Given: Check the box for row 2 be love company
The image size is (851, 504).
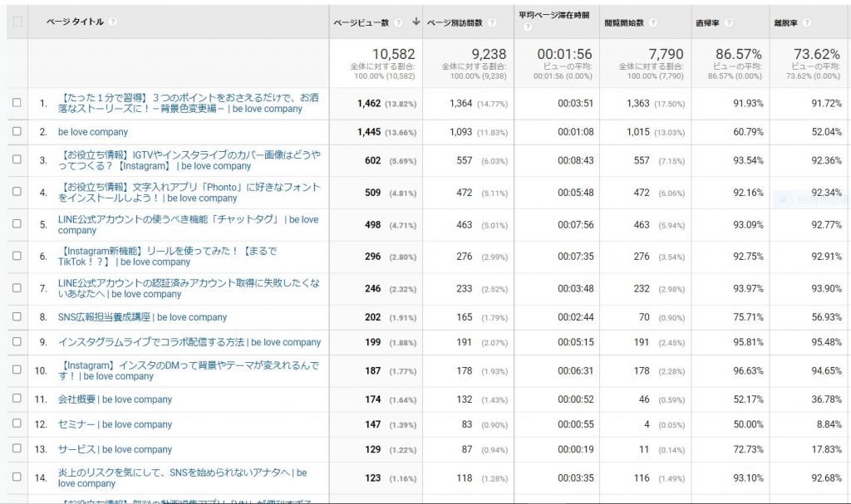Looking at the screenshot, I should (x=17, y=132).
